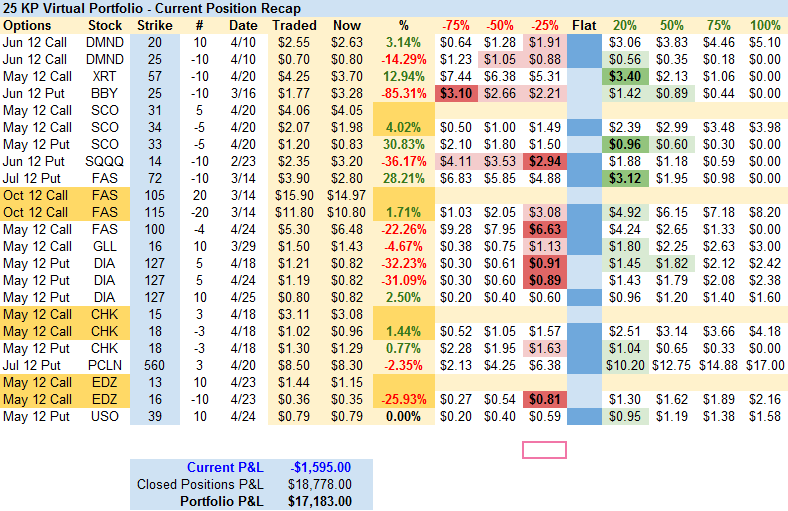Click the red $3.10 cell
The width and height of the screenshot is (788, 511).
tap(456, 93)
